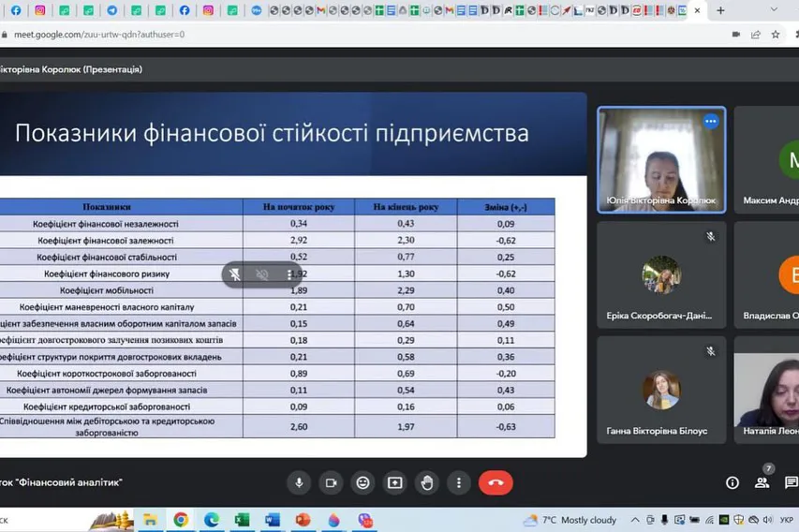Mute the microphone in the call bar
Viewport: 799px width, 532px height.
299,482
